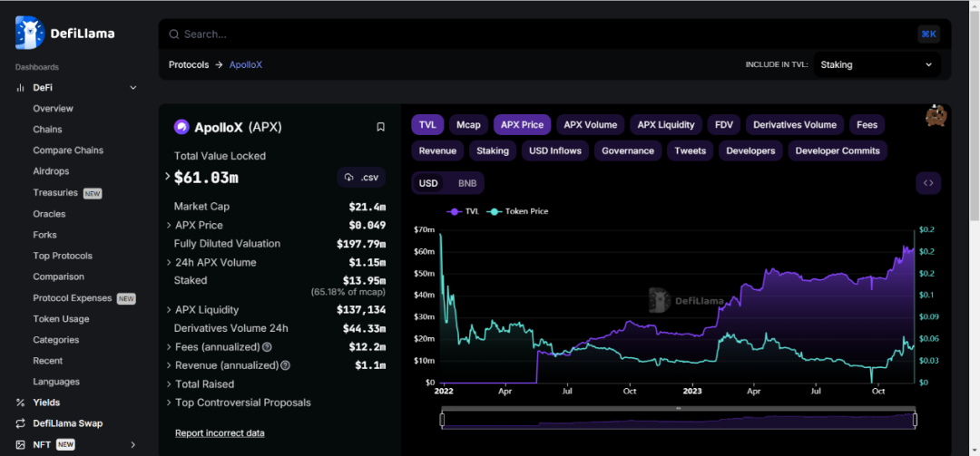Click the ApolloX purple logo icon
The width and height of the screenshot is (980, 456).
click(181, 127)
